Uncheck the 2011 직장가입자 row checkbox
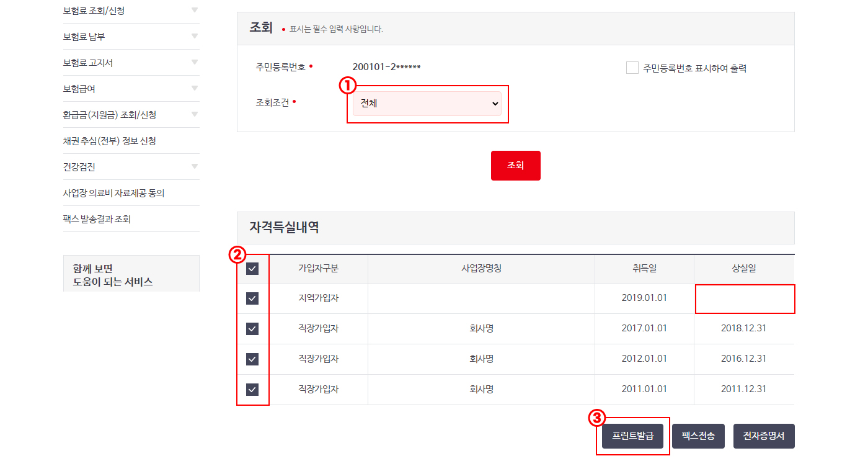This screenshot has width=868, height=461. (x=252, y=390)
